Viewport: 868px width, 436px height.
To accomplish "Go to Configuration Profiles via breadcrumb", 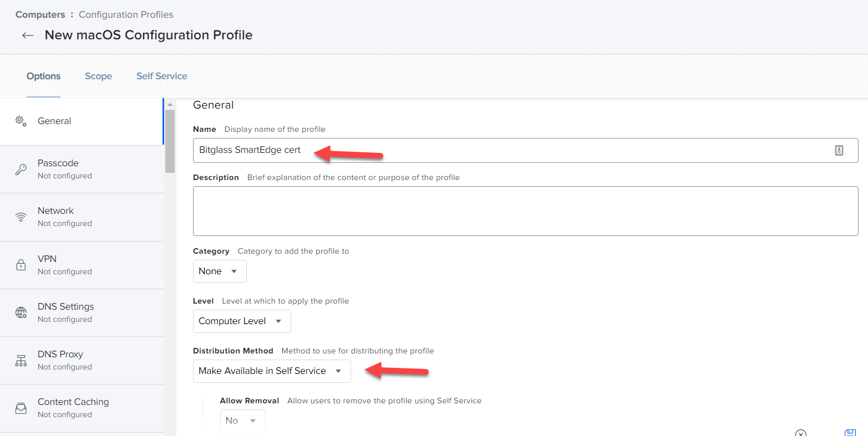I will [x=125, y=14].
